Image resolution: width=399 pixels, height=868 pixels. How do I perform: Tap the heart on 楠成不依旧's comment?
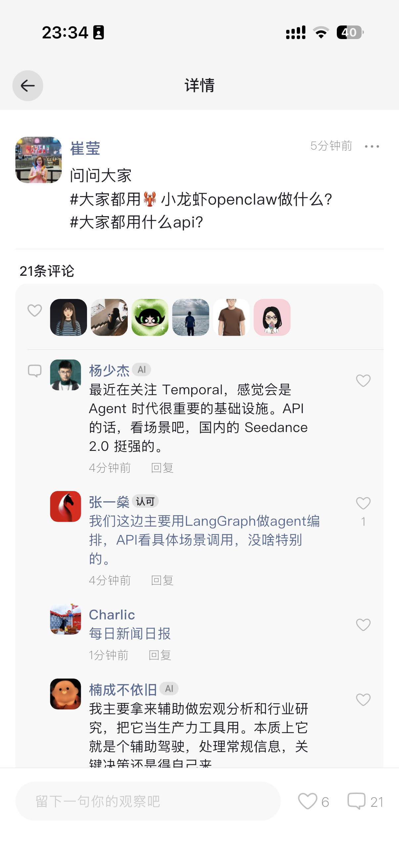pyautogui.click(x=363, y=699)
